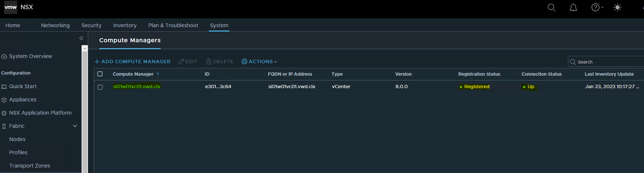Open the sl01w01vc01.vwd.clx compute manager link
This screenshot has height=173, width=644.
pyautogui.click(x=137, y=87)
